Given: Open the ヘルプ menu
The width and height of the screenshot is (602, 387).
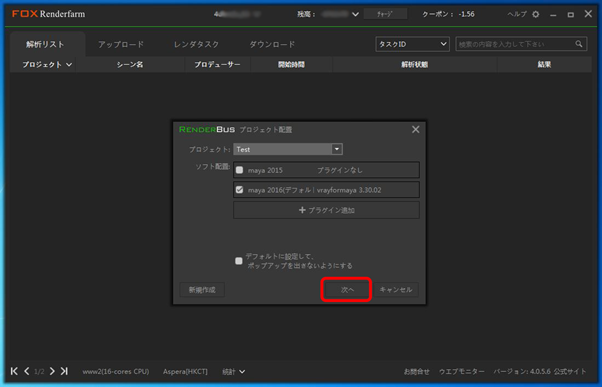Looking at the screenshot, I should pos(517,14).
